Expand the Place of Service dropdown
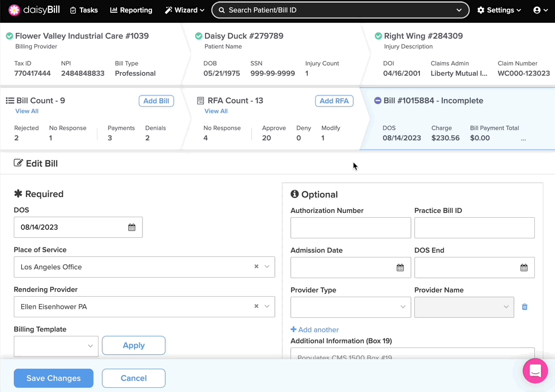This screenshot has height=392, width=555. pos(267,266)
